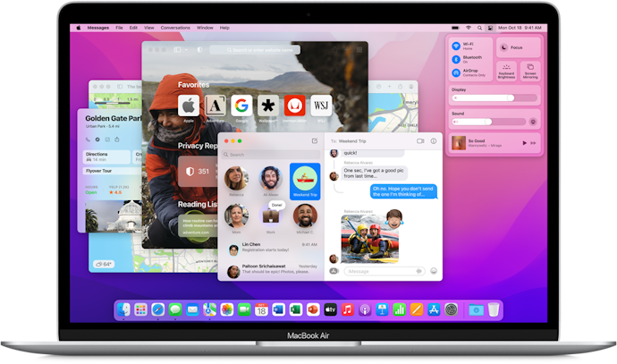Screen dimensions: 617x364
Task: Open the File menu
Action: [119, 28]
